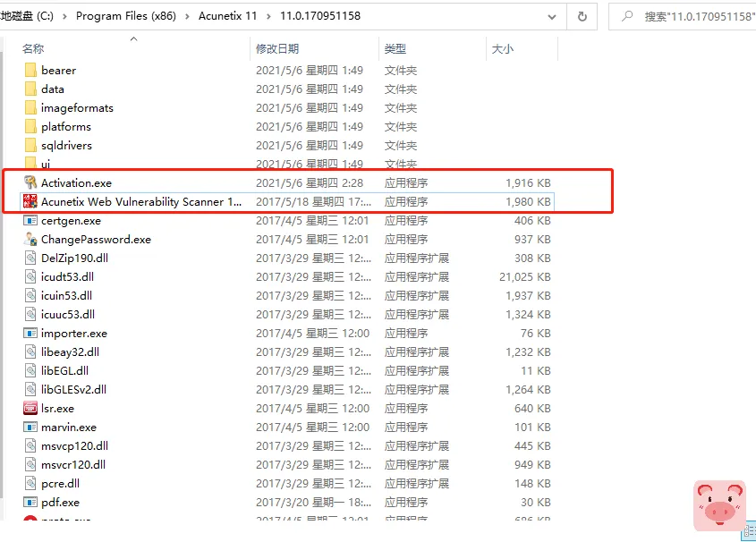The width and height of the screenshot is (756, 542).
Task: Click the icuuc53.dll file icon
Action: click(30, 314)
